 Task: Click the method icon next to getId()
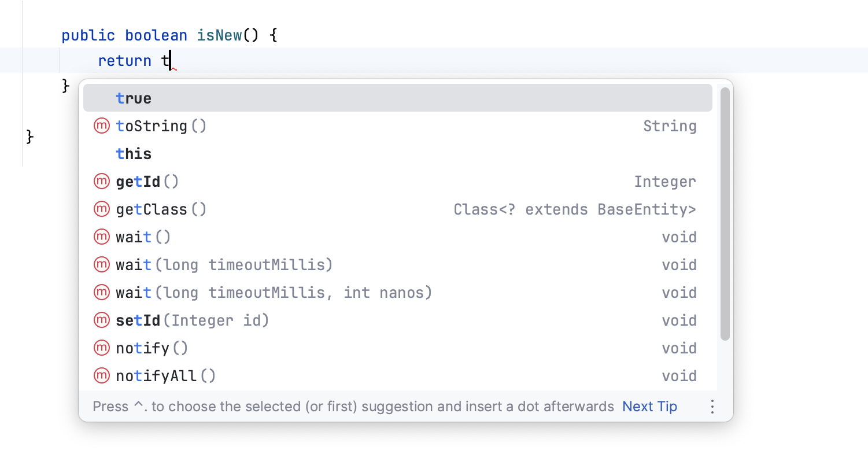click(101, 181)
